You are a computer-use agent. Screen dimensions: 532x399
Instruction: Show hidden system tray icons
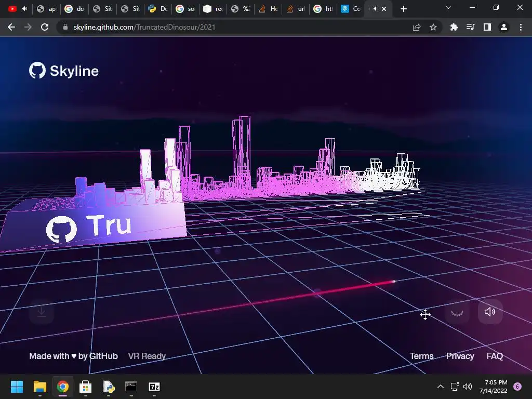pos(441,387)
